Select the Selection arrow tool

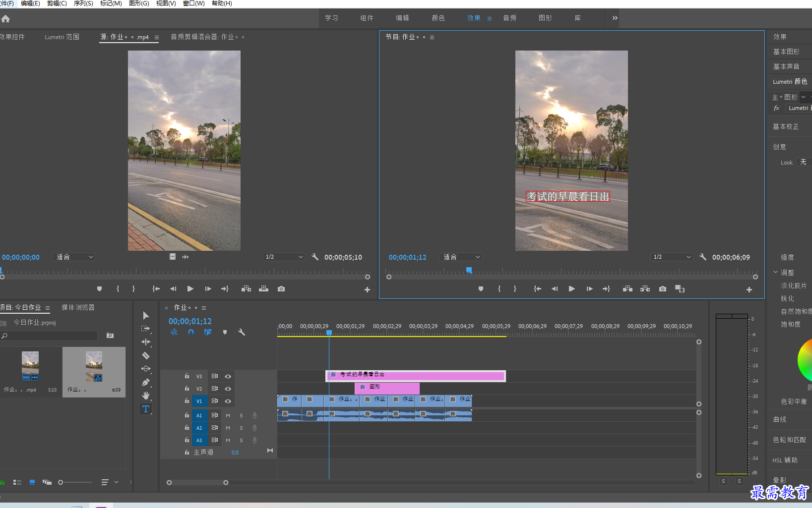(146, 316)
